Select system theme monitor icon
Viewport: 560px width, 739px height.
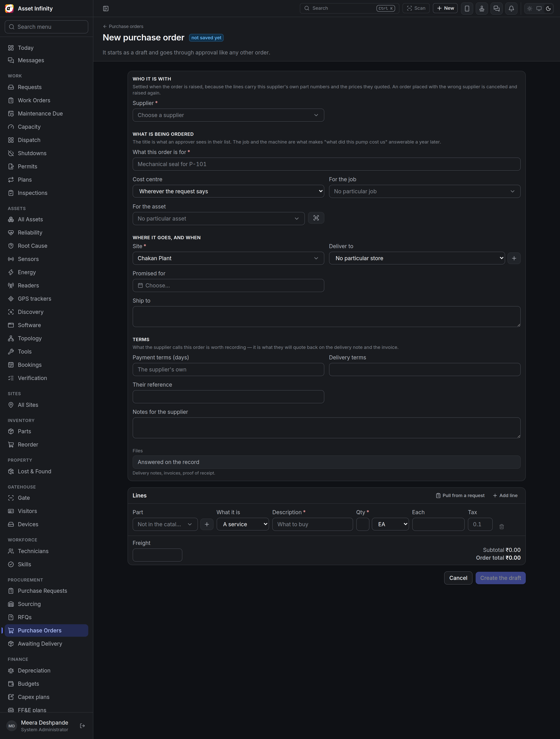(x=539, y=8)
